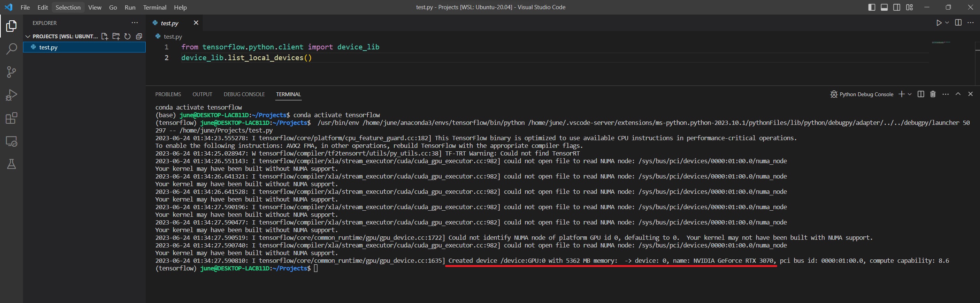This screenshot has height=303, width=980.
Task: Split the editor to the right
Action: coord(958,23)
